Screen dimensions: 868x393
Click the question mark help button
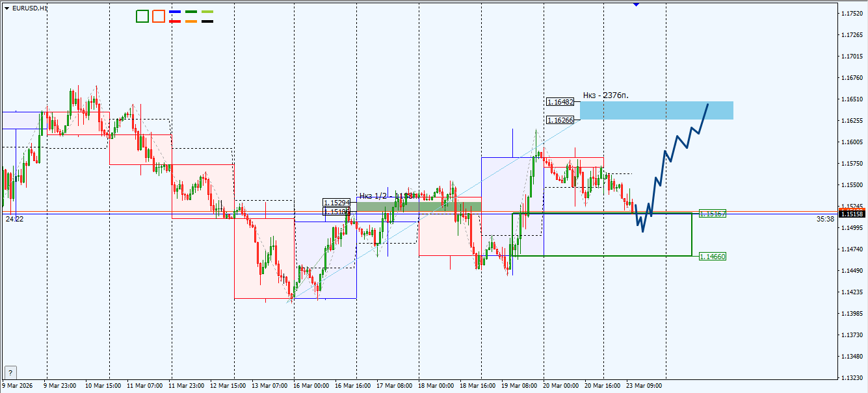coord(10,372)
